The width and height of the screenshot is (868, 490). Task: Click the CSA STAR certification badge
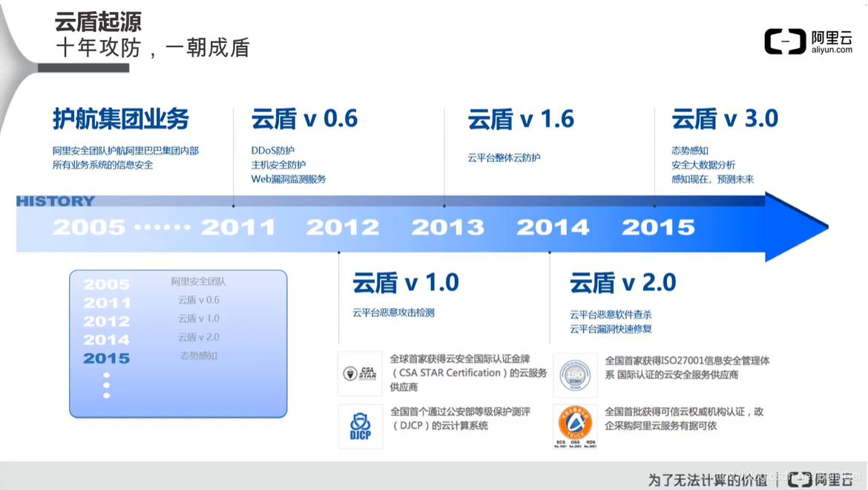(x=360, y=373)
